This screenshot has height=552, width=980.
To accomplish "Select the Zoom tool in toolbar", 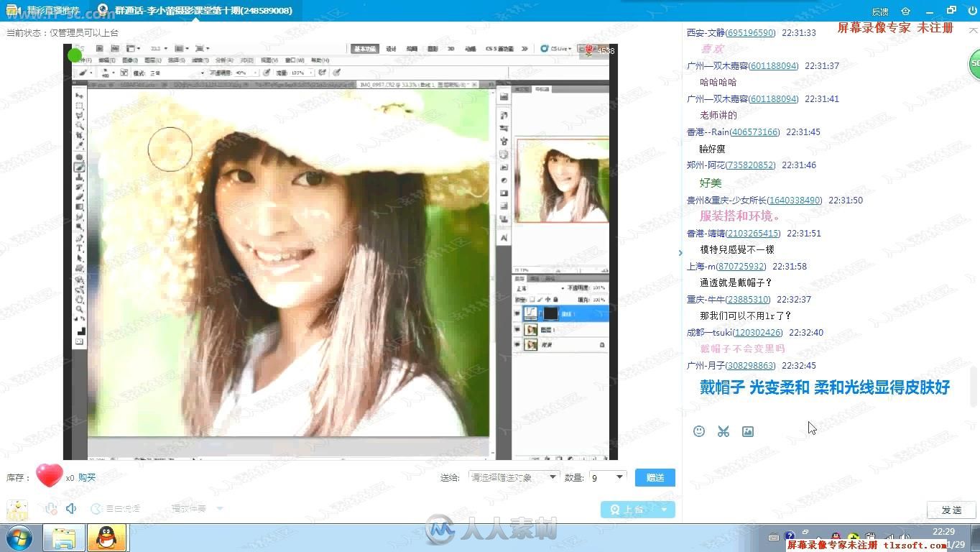I will [79, 308].
